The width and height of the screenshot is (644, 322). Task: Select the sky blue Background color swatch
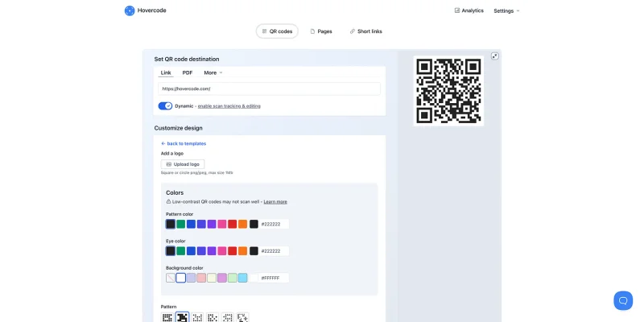point(243,278)
